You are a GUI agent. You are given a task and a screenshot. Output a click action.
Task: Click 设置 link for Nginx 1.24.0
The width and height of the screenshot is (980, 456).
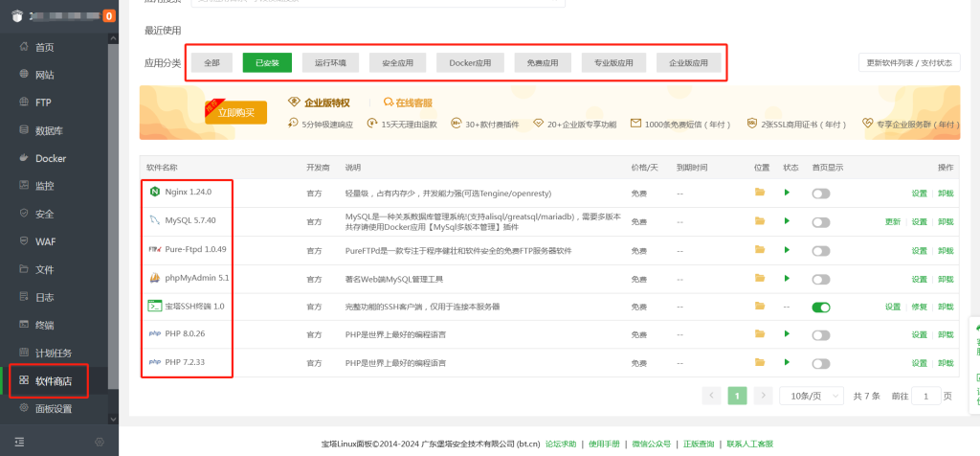[919, 194]
